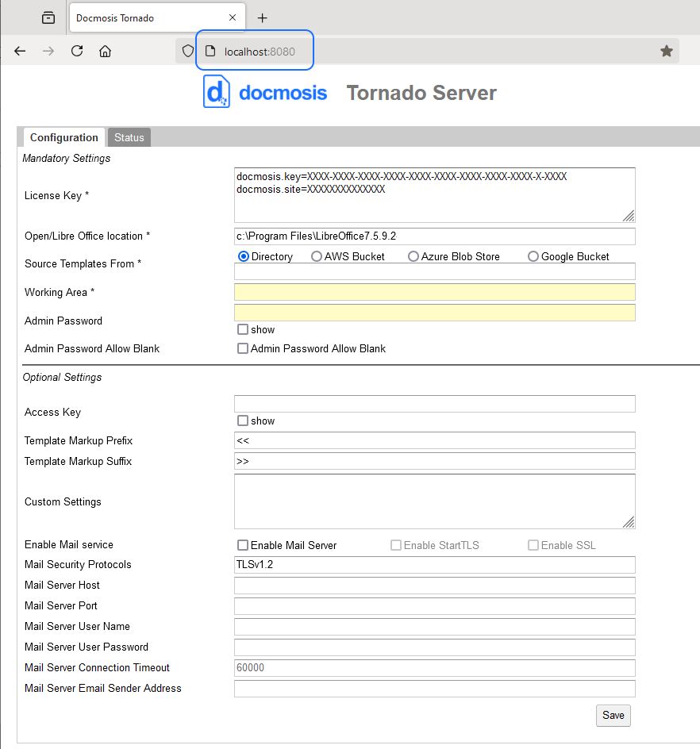Click the Mail Server User Name field

pos(434,626)
